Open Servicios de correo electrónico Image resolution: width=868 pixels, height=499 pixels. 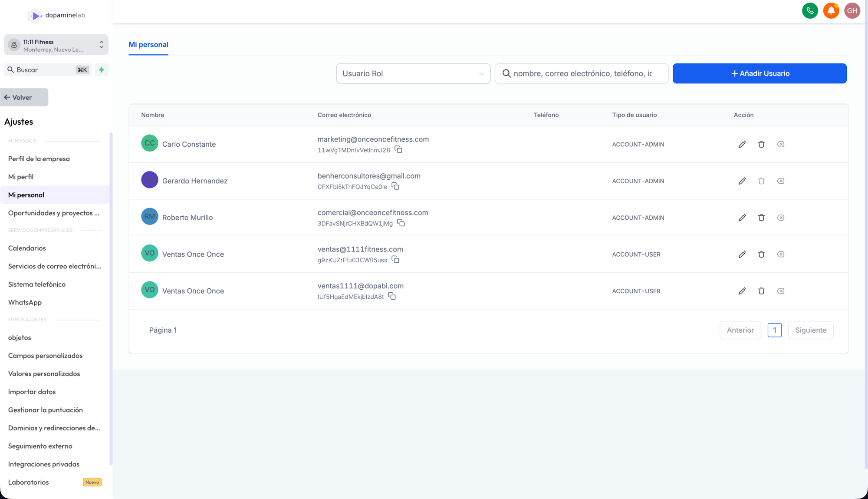(55, 266)
